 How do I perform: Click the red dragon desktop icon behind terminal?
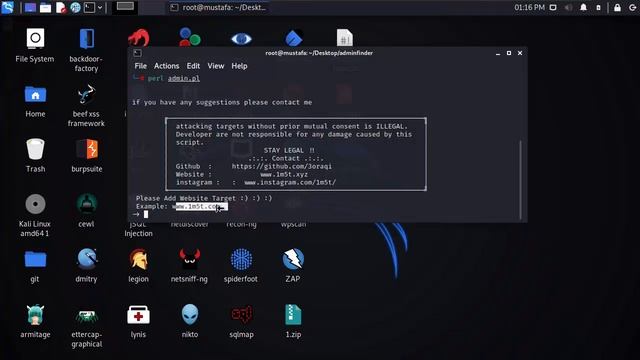139,38
